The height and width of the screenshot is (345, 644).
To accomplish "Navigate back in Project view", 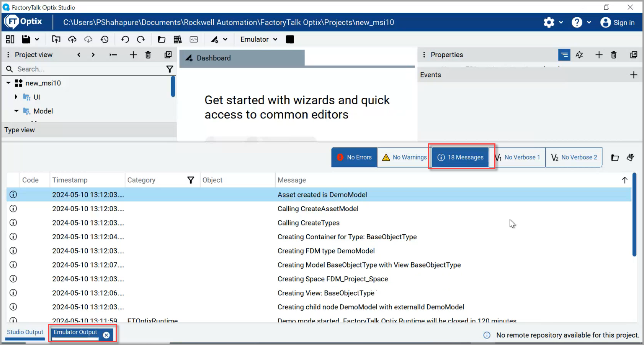I will coord(79,55).
